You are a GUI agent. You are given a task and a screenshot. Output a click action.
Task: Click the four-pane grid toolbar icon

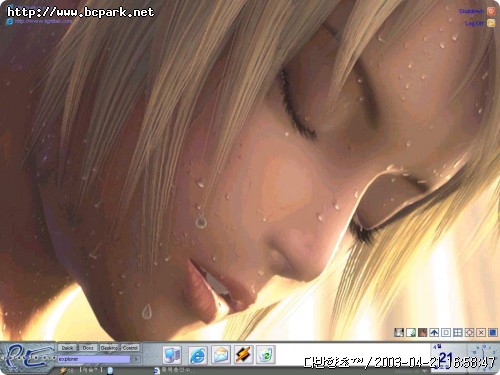click(x=458, y=332)
